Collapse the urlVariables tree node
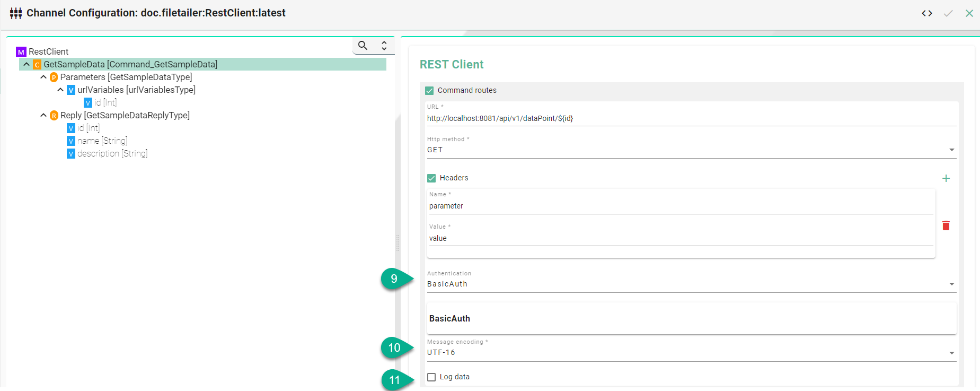980x391 pixels. click(60, 90)
